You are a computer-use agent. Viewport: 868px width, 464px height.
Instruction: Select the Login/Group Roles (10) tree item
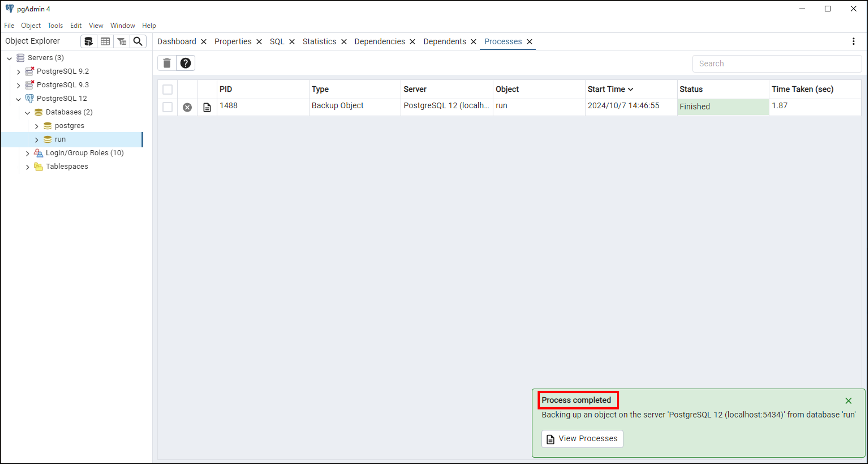85,153
